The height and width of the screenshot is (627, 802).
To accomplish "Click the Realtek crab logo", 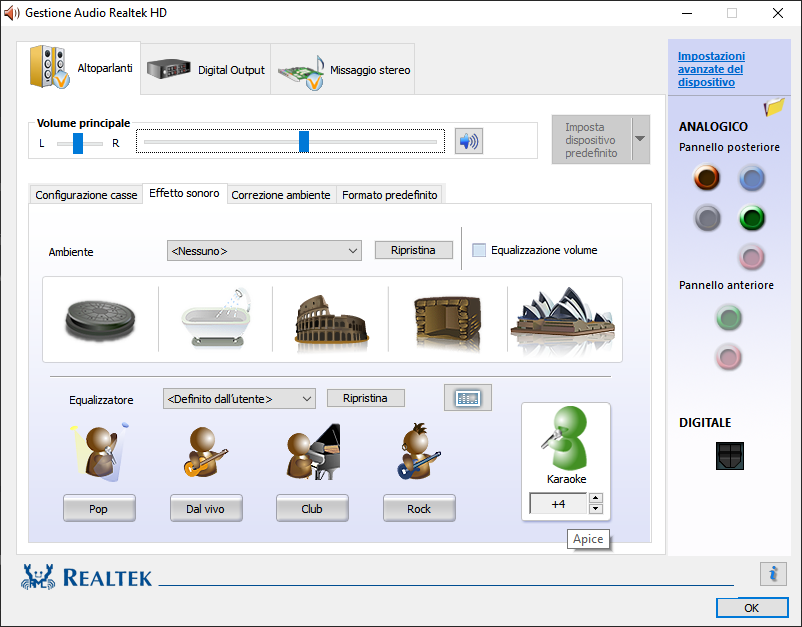I will coord(38,577).
